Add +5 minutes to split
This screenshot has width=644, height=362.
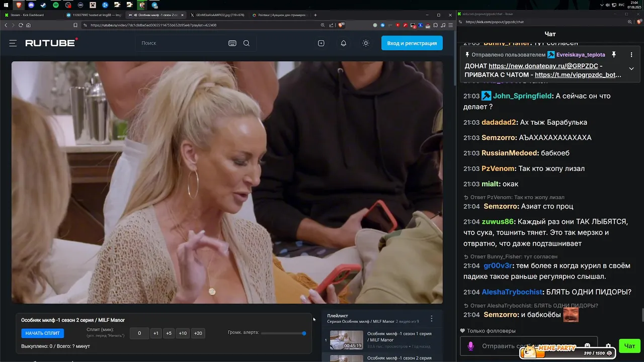coord(169,333)
